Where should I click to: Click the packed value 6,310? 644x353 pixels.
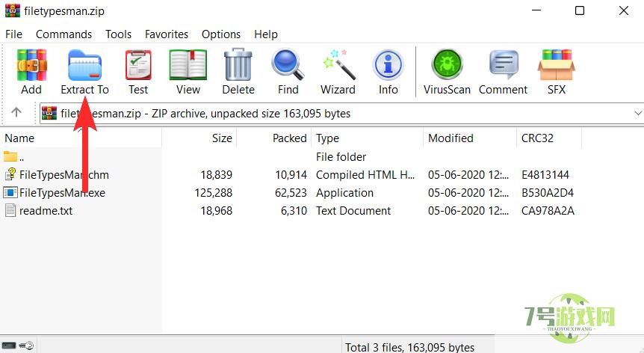[294, 211]
